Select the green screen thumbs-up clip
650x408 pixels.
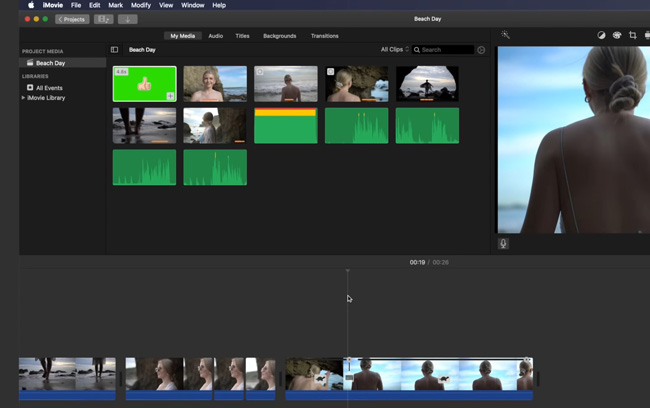pyautogui.click(x=145, y=84)
